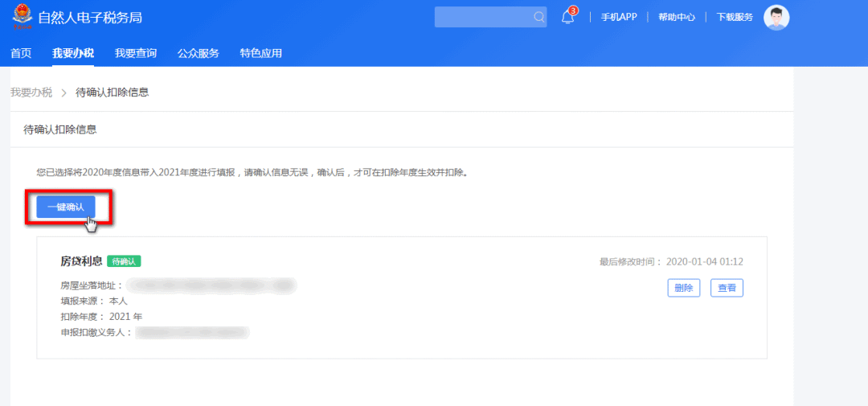Viewport: 868px width, 406px height.
Task: Switch to the 公众服务 tab
Action: 199,53
